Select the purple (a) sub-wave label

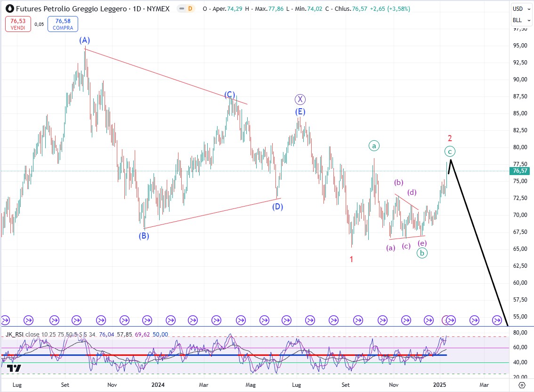[391, 248]
